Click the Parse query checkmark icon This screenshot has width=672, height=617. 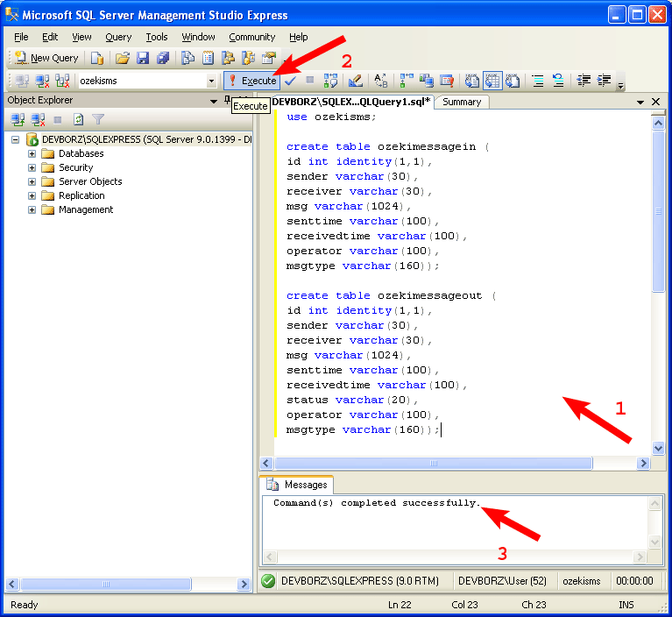[x=291, y=81]
